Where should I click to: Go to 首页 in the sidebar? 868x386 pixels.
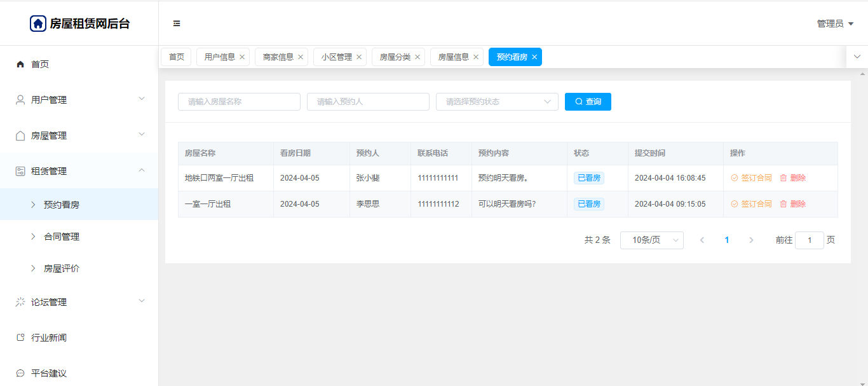pyautogui.click(x=39, y=64)
